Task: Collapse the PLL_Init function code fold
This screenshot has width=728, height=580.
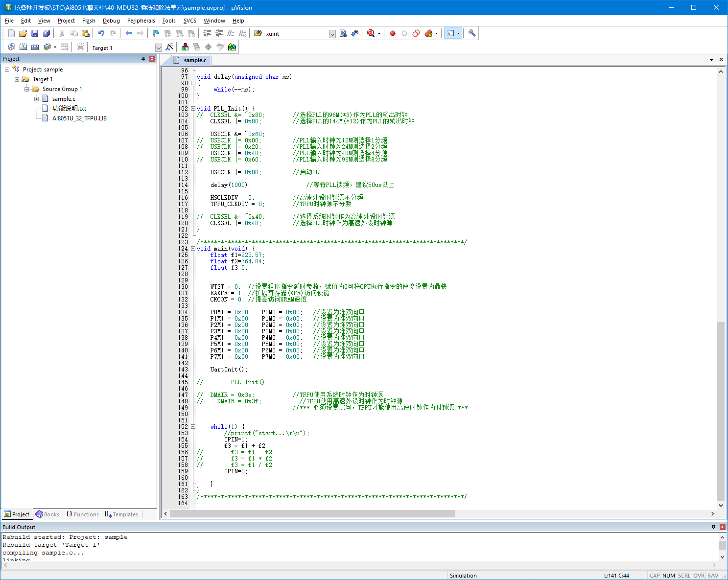Action: click(x=193, y=109)
